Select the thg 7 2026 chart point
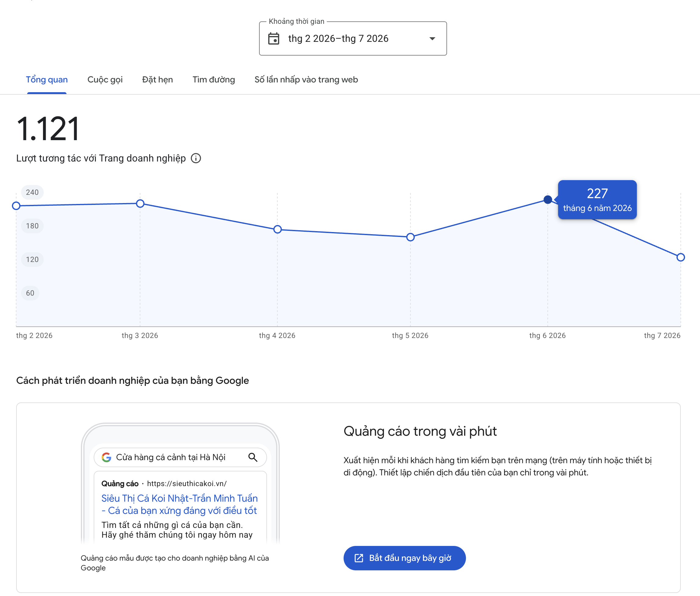This screenshot has width=700, height=596. (x=681, y=257)
